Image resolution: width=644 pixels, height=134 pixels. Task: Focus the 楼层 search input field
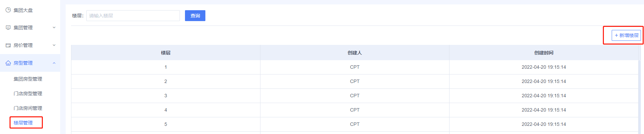pos(133,16)
